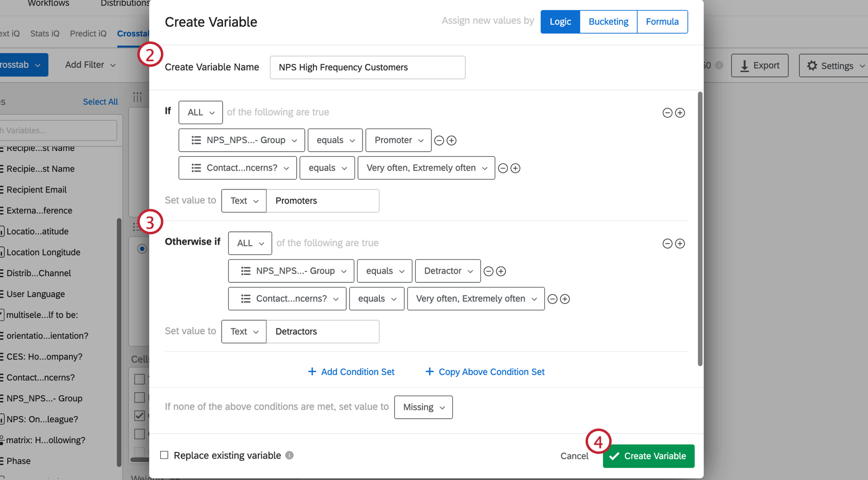Click the Create Variable Name input field
This screenshot has height=480, width=868.
pyautogui.click(x=367, y=67)
